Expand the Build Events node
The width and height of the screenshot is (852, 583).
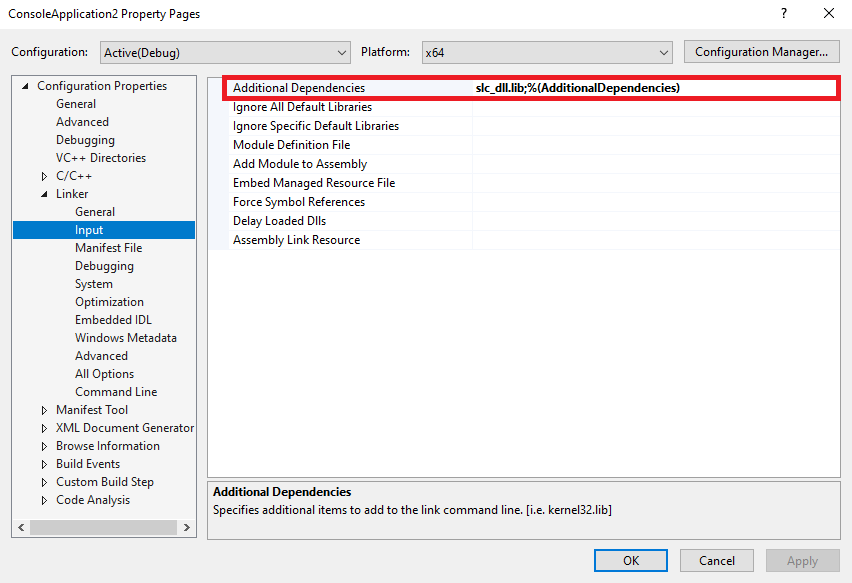[x=44, y=464]
